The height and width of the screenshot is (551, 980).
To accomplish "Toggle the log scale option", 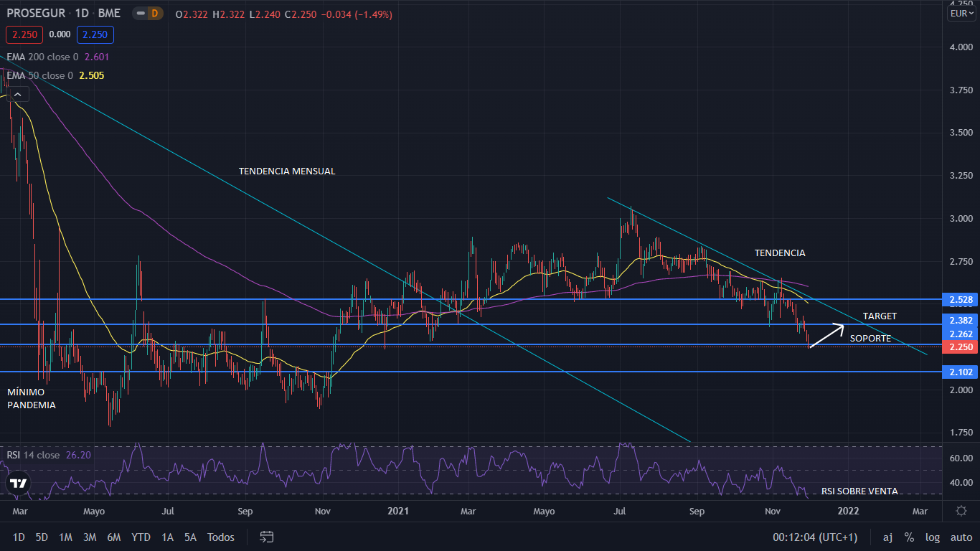I will [932, 537].
